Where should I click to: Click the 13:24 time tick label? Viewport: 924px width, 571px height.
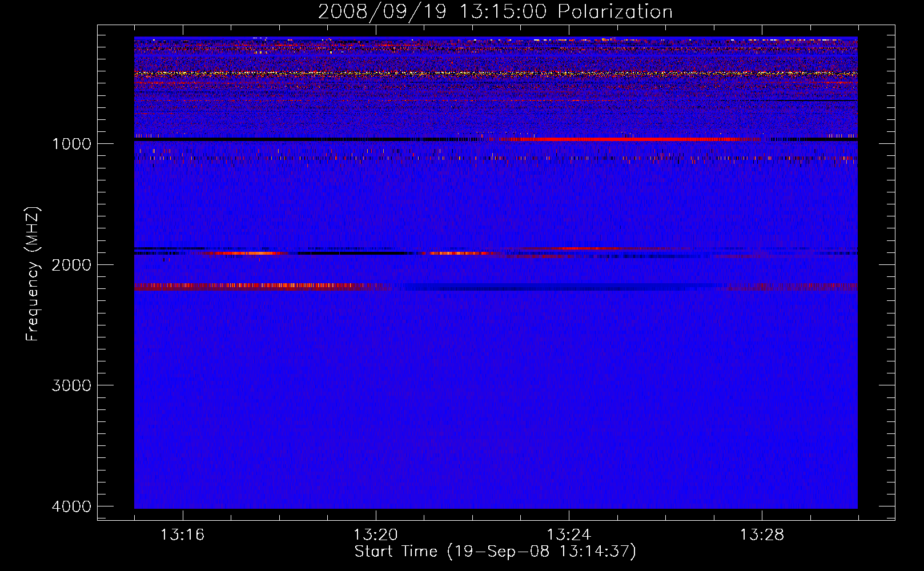pyautogui.click(x=569, y=535)
